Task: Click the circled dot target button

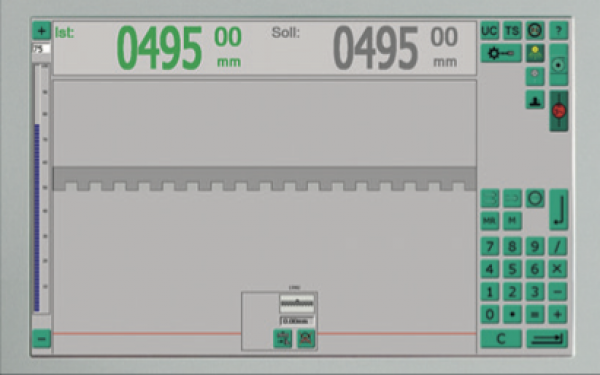Action: tap(559, 65)
